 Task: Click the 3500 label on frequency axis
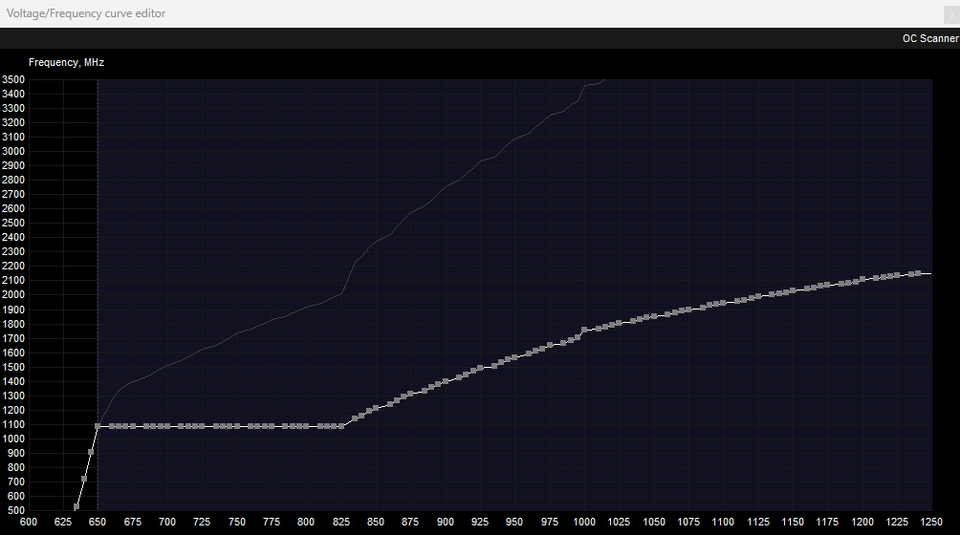coord(14,79)
